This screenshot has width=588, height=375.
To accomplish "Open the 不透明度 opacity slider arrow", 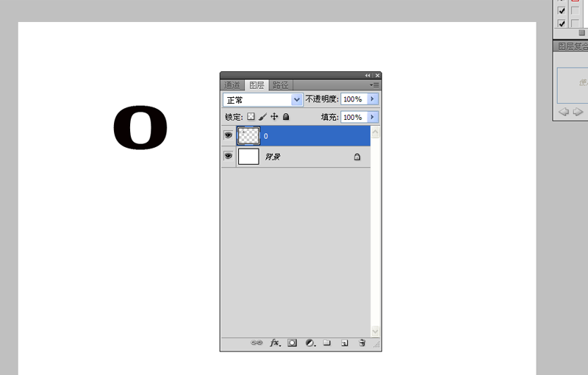I will [x=373, y=99].
